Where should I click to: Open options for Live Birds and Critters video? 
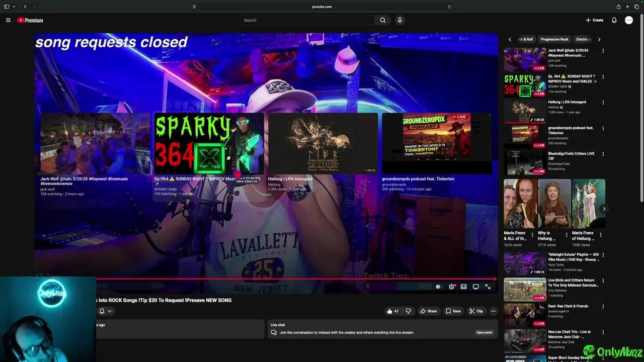pyautogui.click(x=603, y=281)
